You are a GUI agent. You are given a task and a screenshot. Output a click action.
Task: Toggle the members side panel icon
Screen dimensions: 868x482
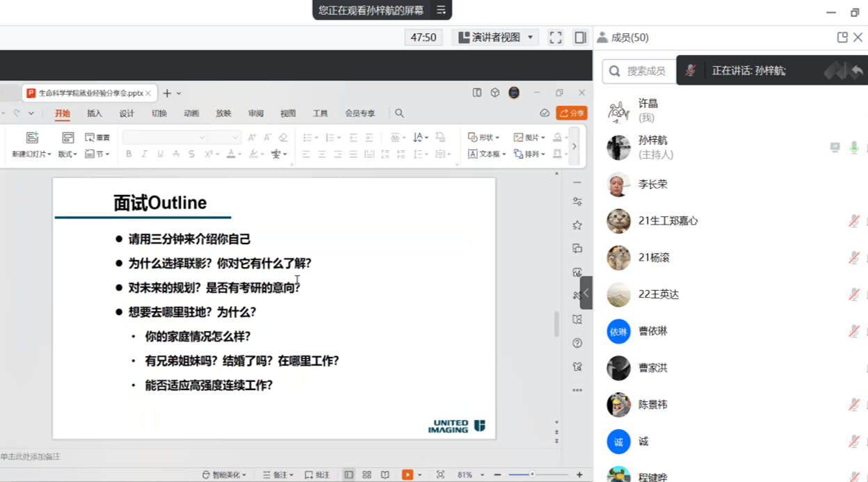580,38
